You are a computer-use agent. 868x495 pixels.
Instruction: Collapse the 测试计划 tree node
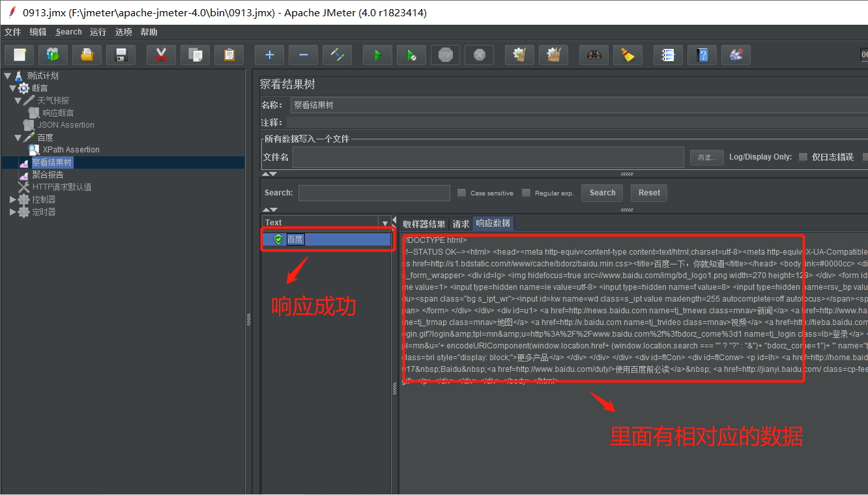click(x=8, y=76)
